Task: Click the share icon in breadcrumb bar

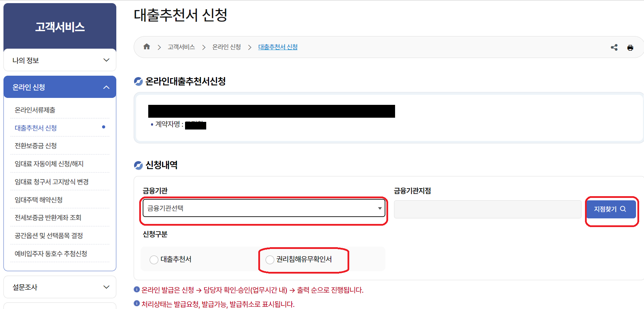Action: (614, 47)
